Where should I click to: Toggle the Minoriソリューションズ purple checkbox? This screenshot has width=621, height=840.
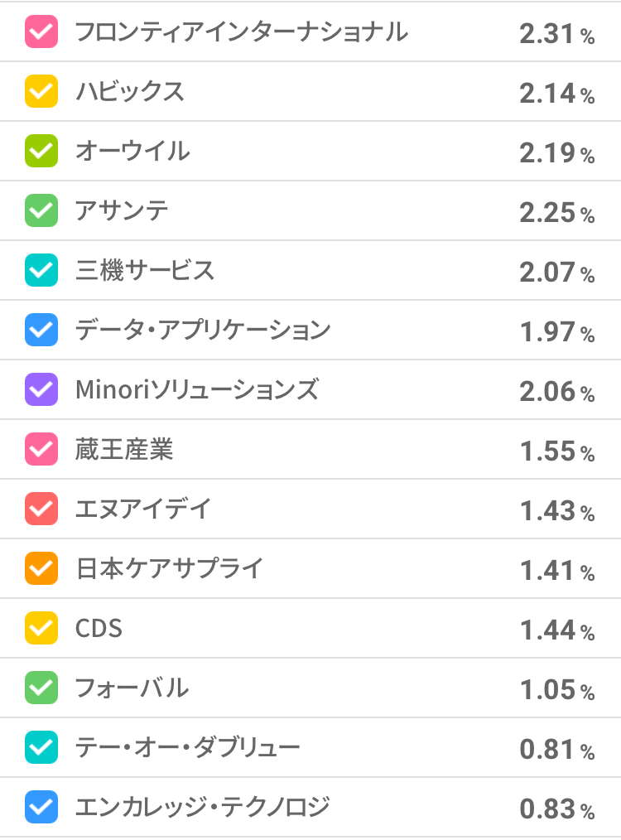(41, 390)
